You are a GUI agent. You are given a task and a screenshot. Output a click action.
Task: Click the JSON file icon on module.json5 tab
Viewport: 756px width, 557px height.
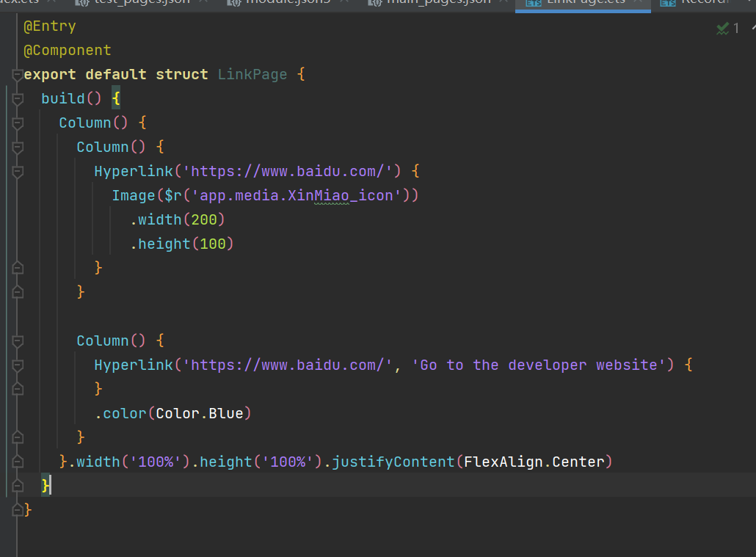point(234,2)
